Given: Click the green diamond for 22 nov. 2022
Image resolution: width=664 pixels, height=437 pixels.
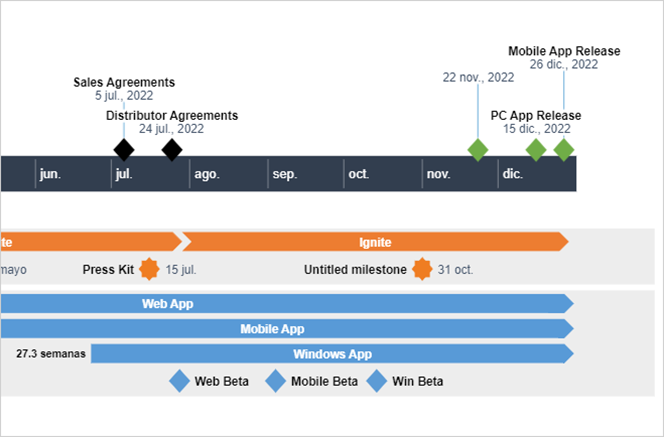Looking at the screenshot, I should click(x=478, y=150).
